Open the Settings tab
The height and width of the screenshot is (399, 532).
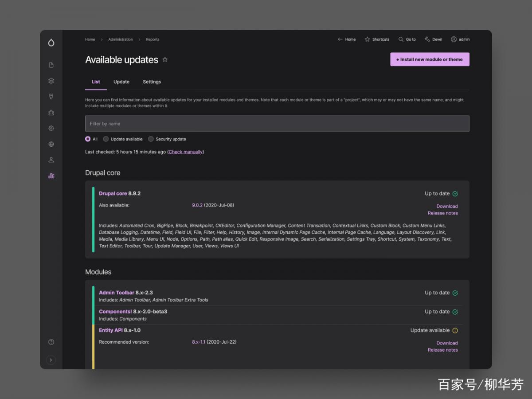point(152,82)
